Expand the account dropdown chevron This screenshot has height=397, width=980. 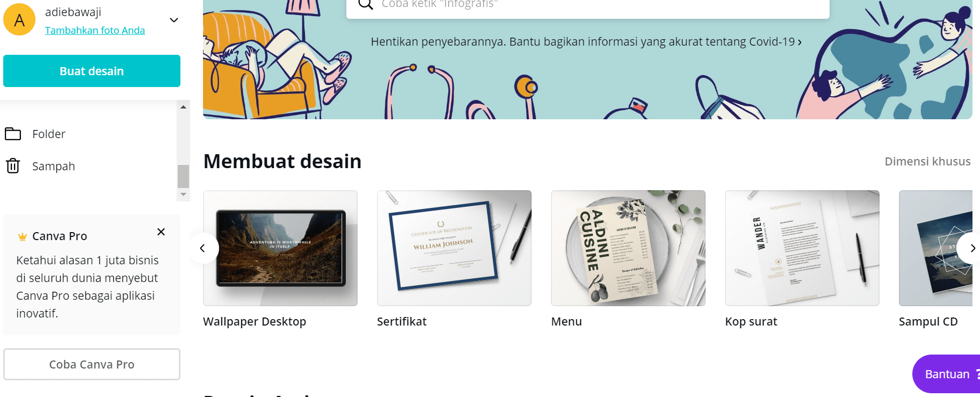coord(174,20)
